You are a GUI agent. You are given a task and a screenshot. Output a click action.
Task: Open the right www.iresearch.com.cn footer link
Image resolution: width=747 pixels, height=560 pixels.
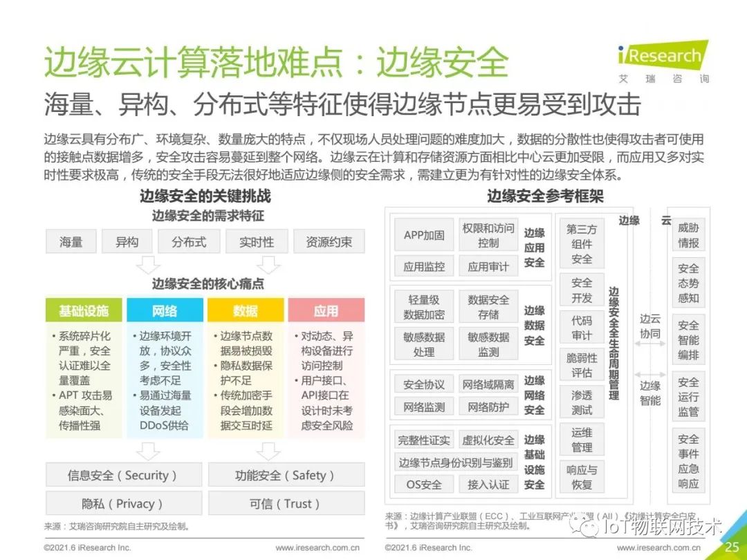658,548
